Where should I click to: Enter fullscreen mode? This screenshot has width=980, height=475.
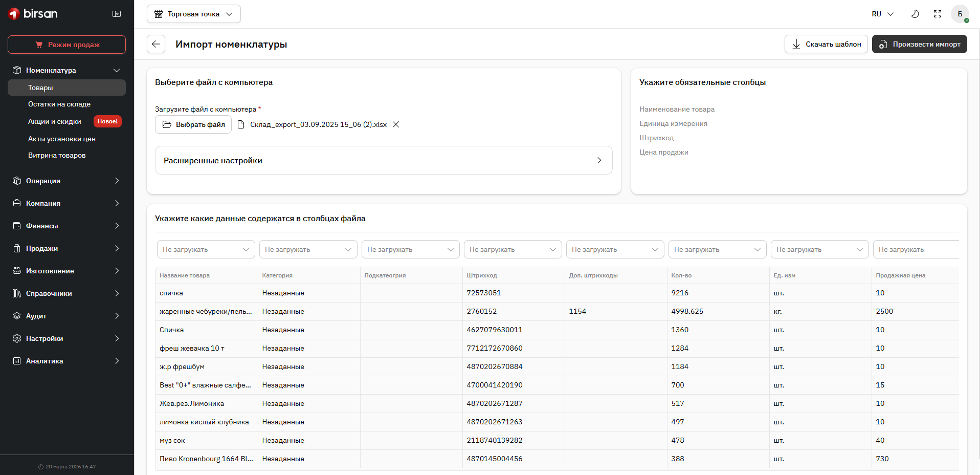pos(938,14)
